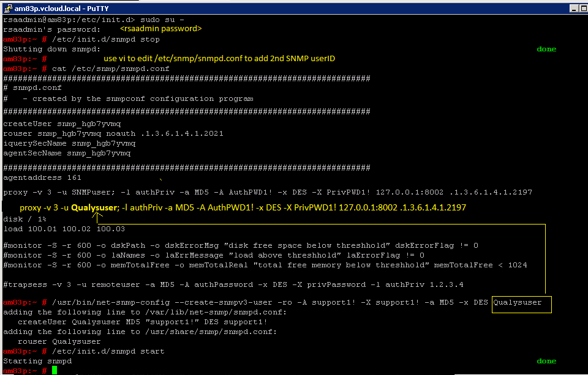This screenshot has height=375, width=588.
Task: Click the 'agentaddress 161' line
Action: pyautogui.click(x=42, y=177)
